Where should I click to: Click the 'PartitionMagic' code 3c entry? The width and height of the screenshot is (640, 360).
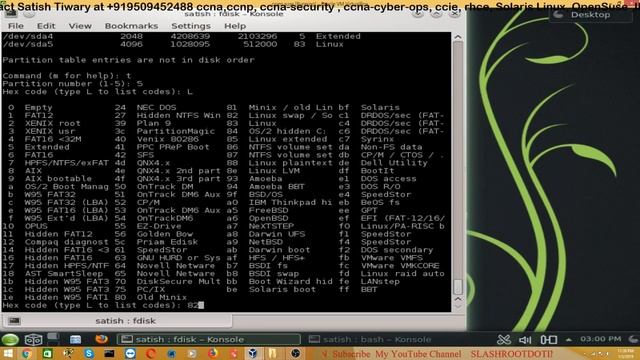point(165,131)
